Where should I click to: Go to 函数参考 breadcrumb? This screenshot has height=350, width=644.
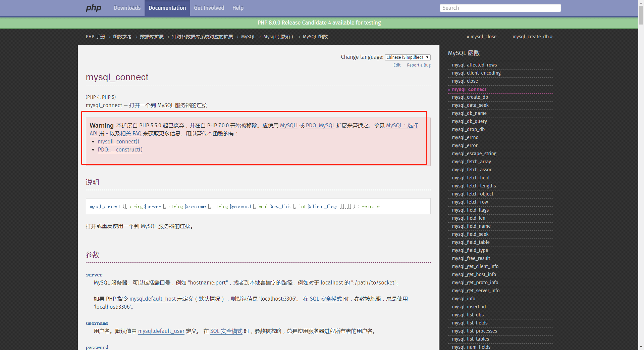[x=122, y=37]
